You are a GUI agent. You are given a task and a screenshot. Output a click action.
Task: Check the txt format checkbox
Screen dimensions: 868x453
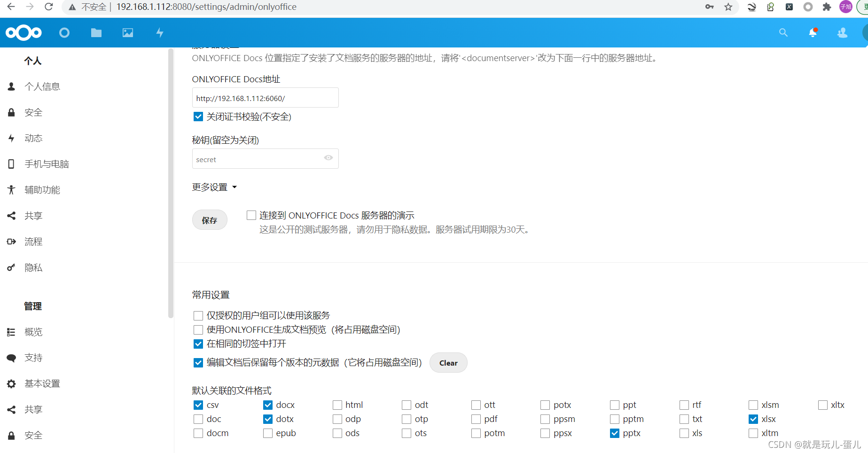coord(684,419)
